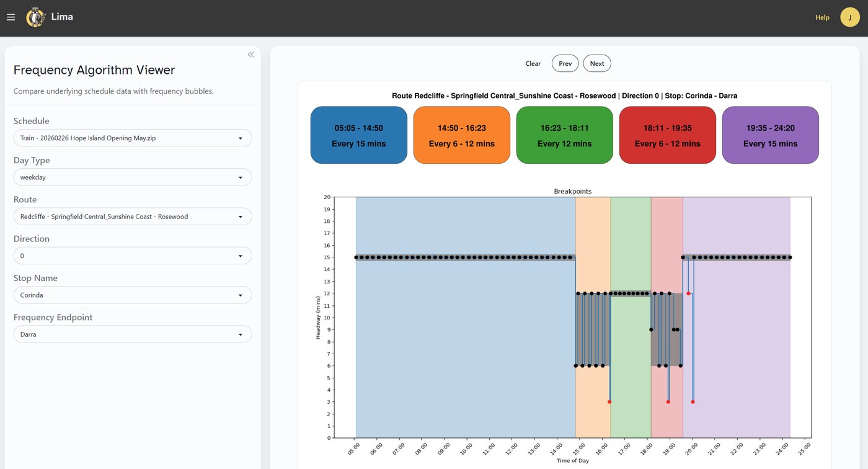This screenshot has width=868, height=469.
Task: Open the Direction dropdown showing 0
Action: [133, 256]
